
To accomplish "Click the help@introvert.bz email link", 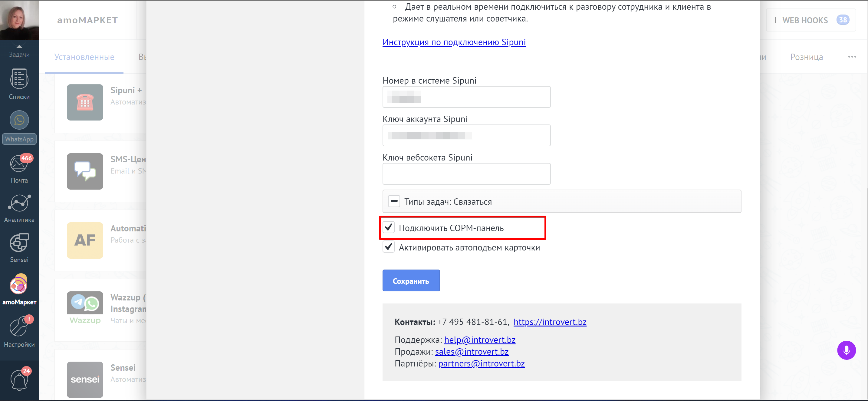I will point(479,340).
